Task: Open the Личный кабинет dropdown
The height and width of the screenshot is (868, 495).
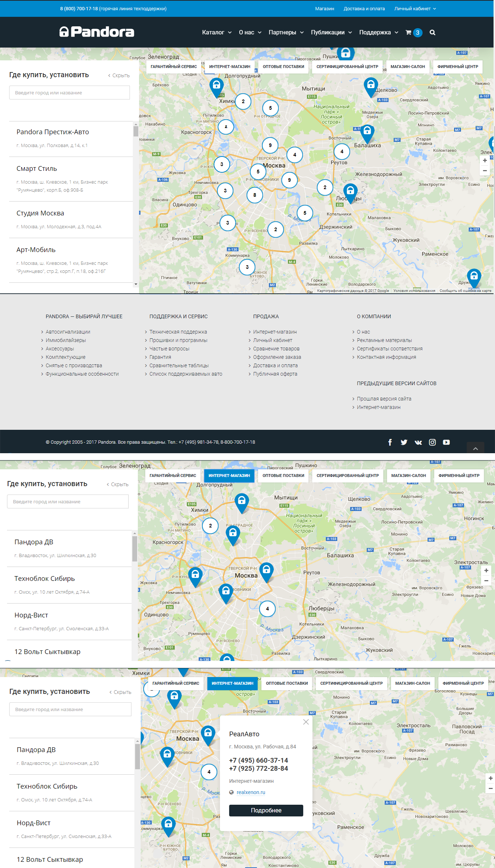Action: [415, 8]
